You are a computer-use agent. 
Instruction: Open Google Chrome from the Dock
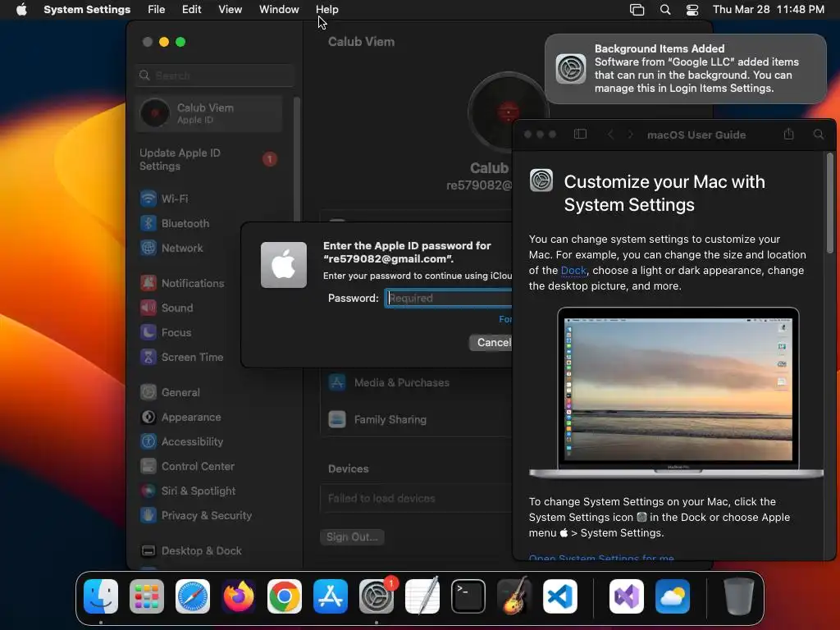pos(285,596)
